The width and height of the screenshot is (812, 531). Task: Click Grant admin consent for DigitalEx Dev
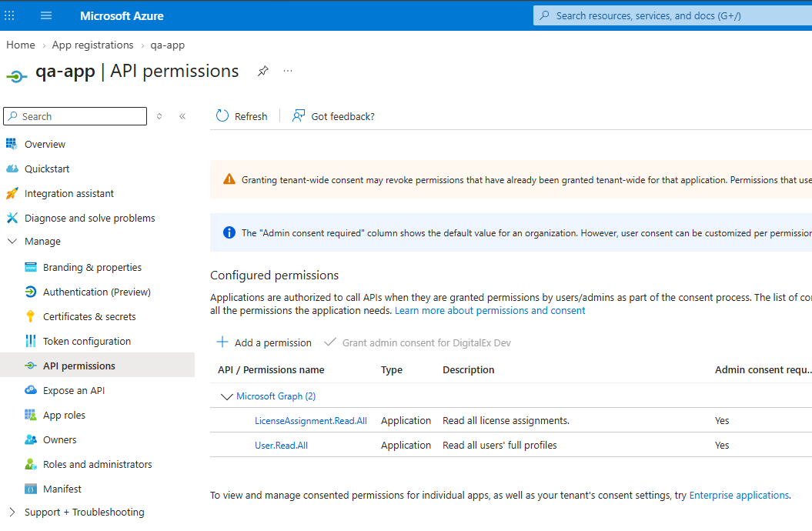pyautogui.click(x=417, y=342)
